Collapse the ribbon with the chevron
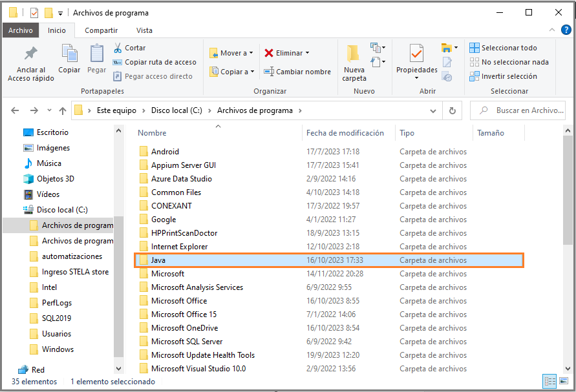 click(x=551, y=30)
